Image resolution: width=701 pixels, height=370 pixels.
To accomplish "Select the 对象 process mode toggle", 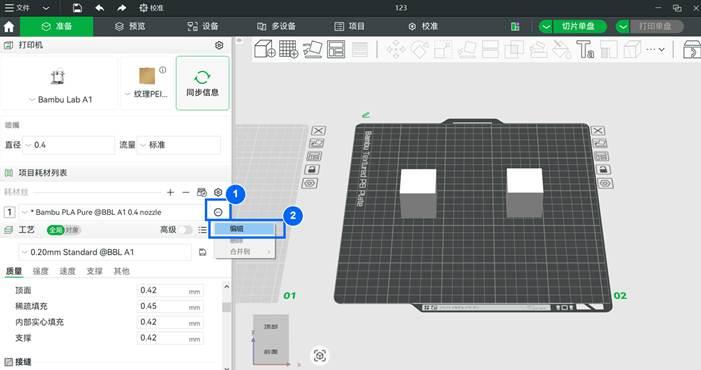I will pyautogui.click(x=72, y=230).
